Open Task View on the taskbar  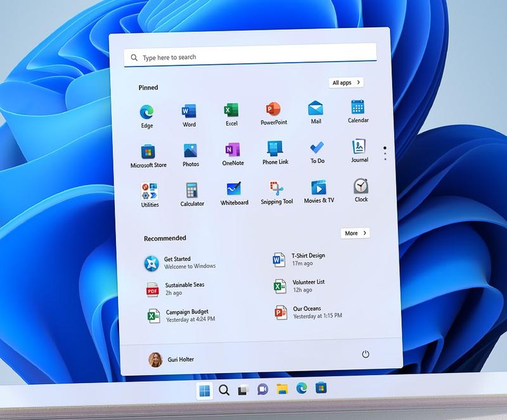point(243,390)
